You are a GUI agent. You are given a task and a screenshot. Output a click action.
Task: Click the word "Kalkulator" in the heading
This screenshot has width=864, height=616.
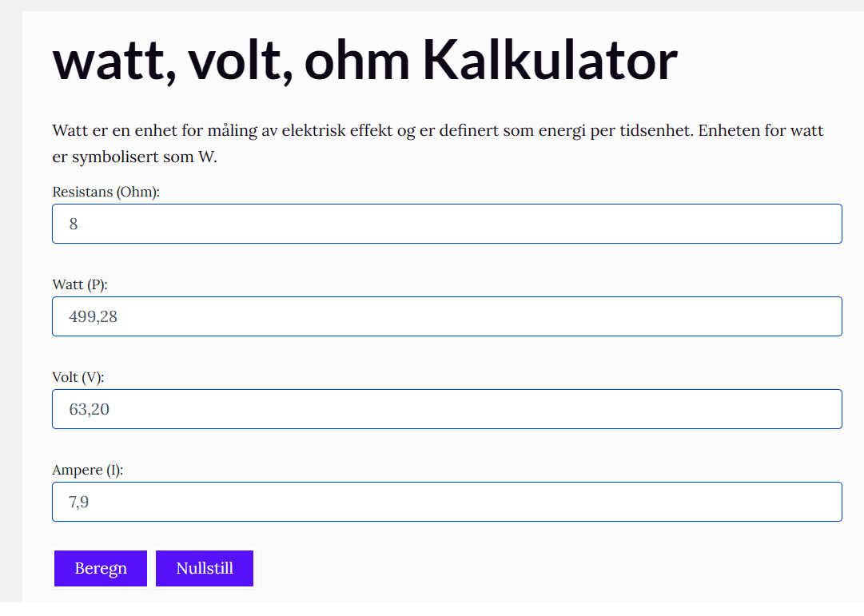pos(550,60)
